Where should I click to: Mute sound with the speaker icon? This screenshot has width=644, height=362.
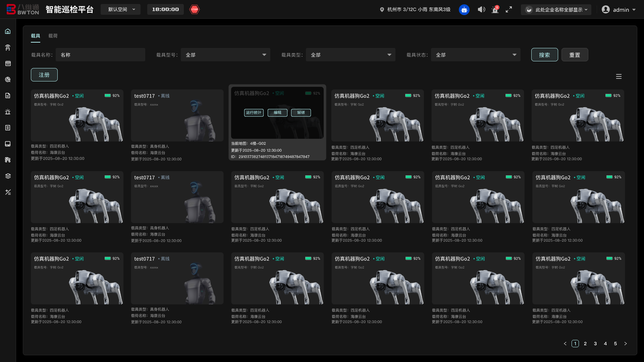tap(481, 9)
